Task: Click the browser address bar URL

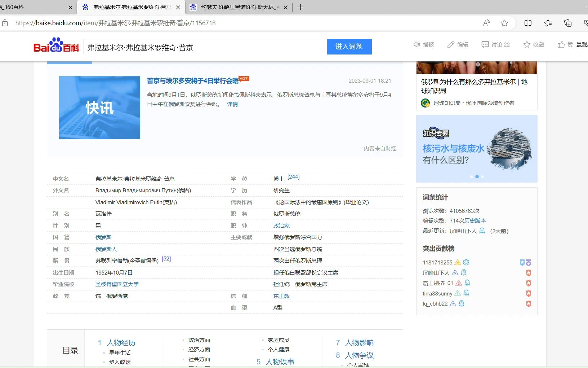Action: [115, 23]
